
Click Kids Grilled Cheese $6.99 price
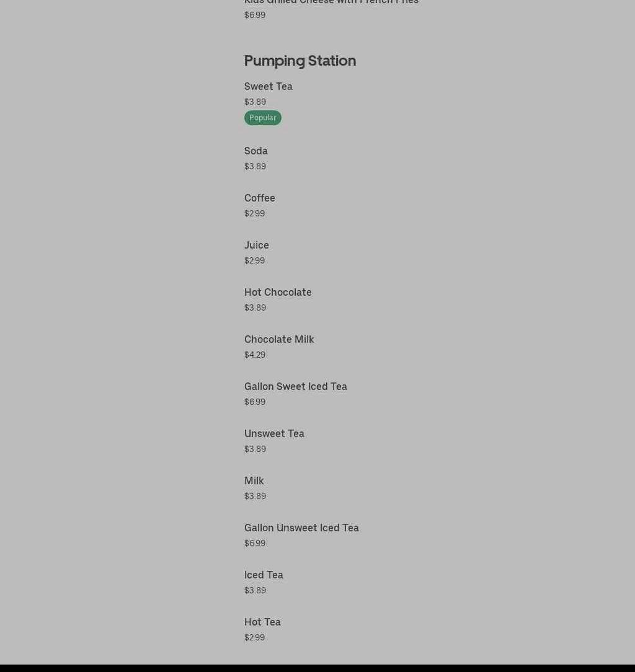254,15
